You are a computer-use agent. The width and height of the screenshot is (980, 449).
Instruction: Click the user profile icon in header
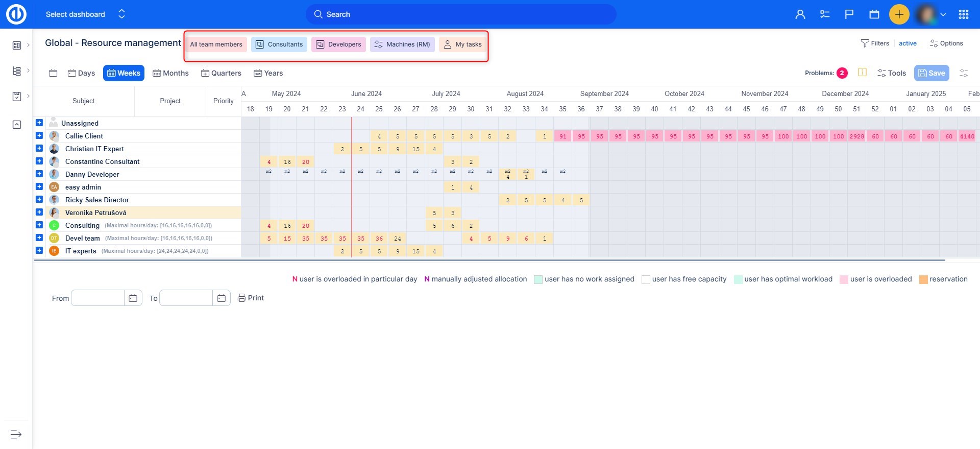[800, 14]
